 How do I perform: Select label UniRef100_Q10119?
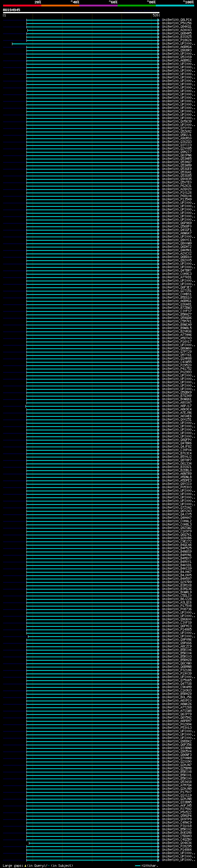click(x=177, y=795)
